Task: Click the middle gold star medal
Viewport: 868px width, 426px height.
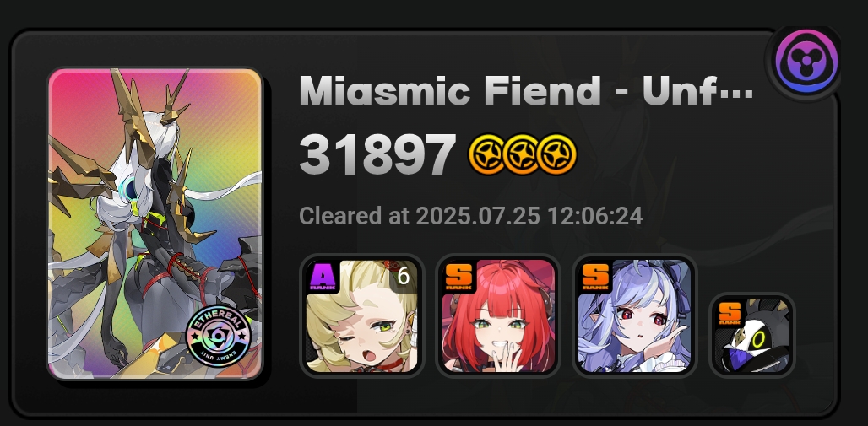Action: point(523,154)
